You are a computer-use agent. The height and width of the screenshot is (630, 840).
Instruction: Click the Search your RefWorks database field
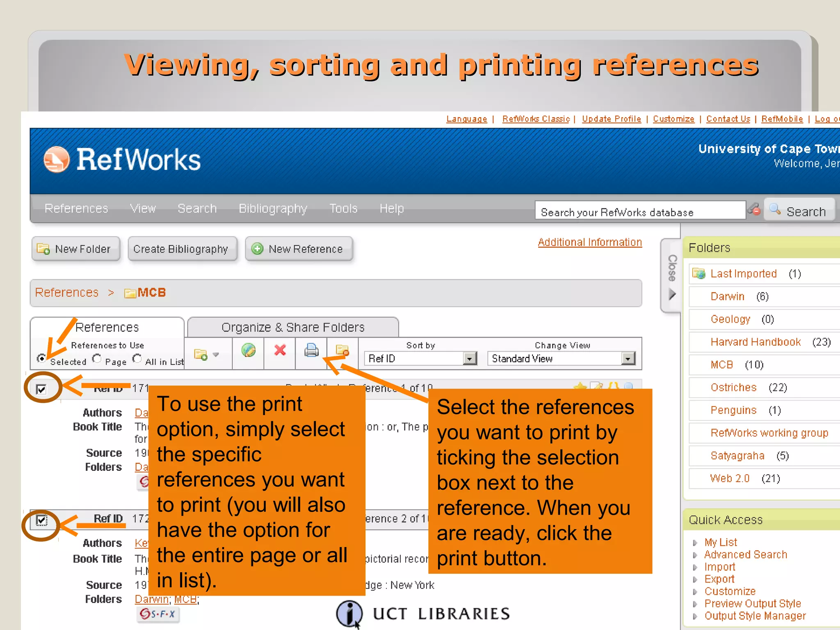(x=640, y=210)
